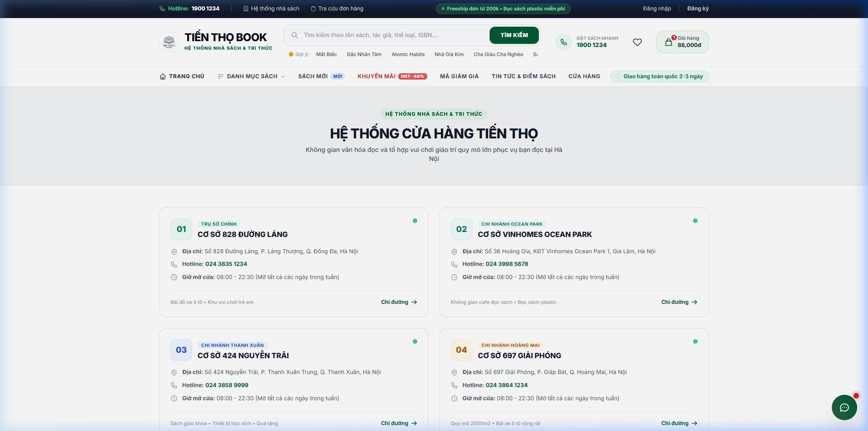Image resolution: width=868 pixels, height=431 pixels.
Task: Click the hotline number 024 3864 1234
Action: (506, 385)
